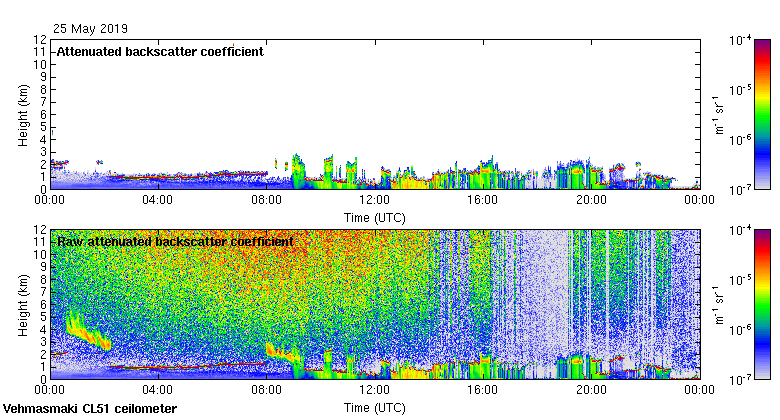The height and width of the screenshot is (420, 780).
Task: Click 'Time (UTC)' label under the raw backscatter plot
Action: click(x=375, y=408)
